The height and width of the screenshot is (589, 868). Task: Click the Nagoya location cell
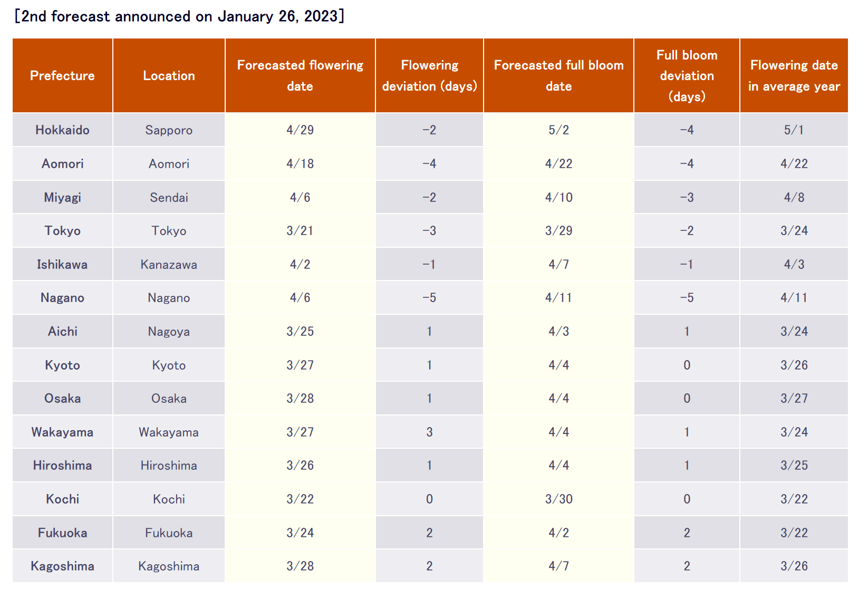(169, 331)
